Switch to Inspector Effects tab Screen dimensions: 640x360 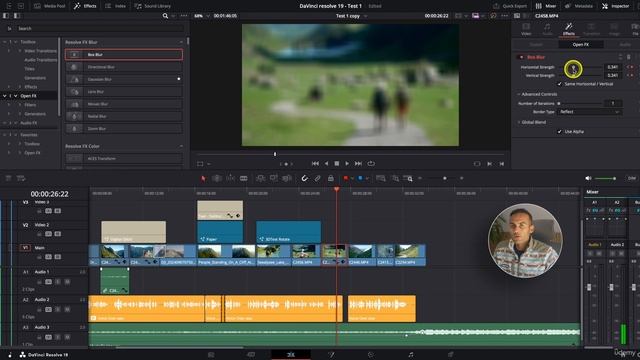click(x=569, y=29)
